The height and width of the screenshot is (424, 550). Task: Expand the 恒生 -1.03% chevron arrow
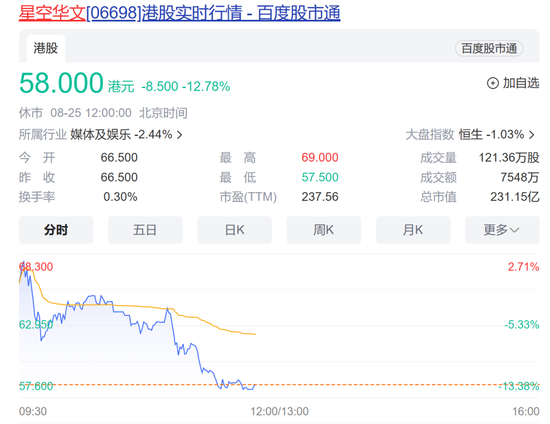click(x=532, y=135)
